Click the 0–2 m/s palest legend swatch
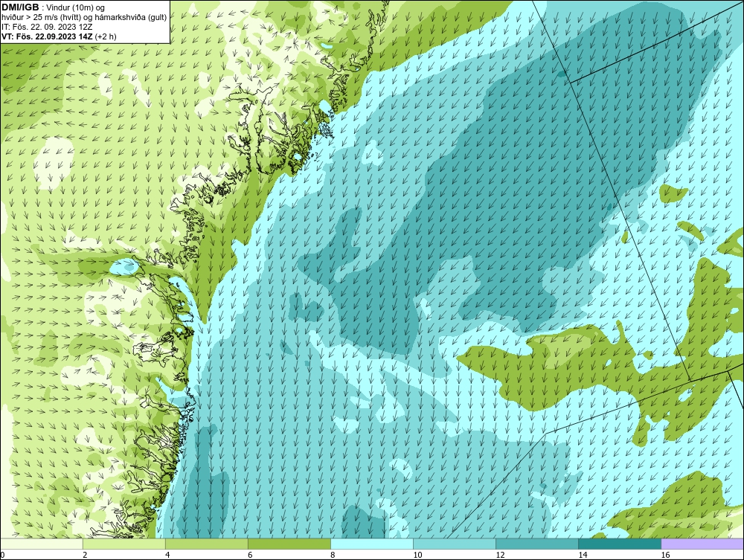 (41, 544)
